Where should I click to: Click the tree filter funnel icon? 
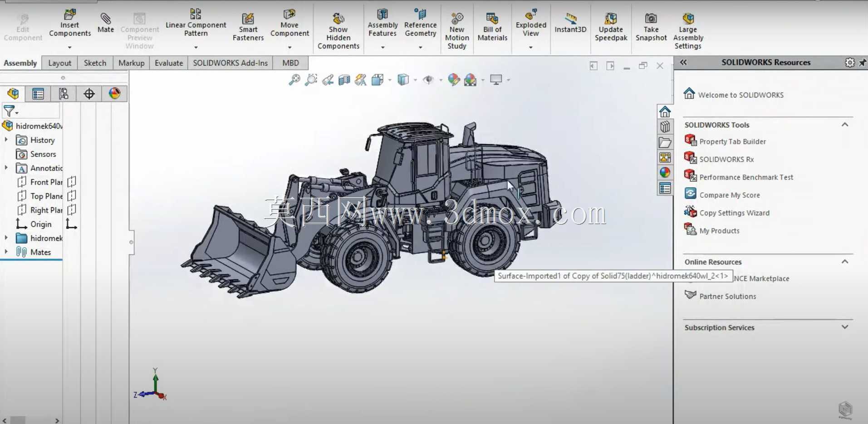[9, 110]
